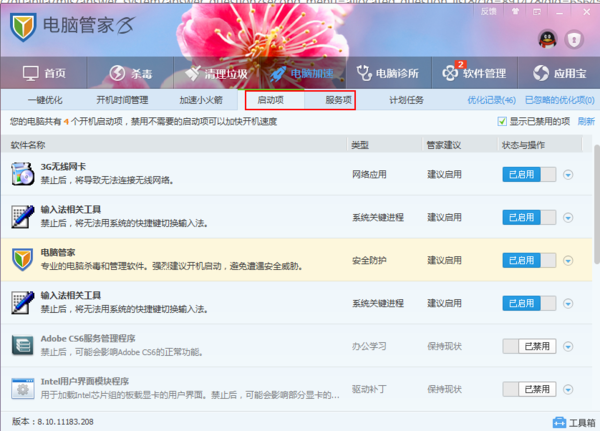Viewport: 600px width, 431px height.
Task: Click the Intel用户界面模块程序 gear window icon
Action: coord(23,389)
